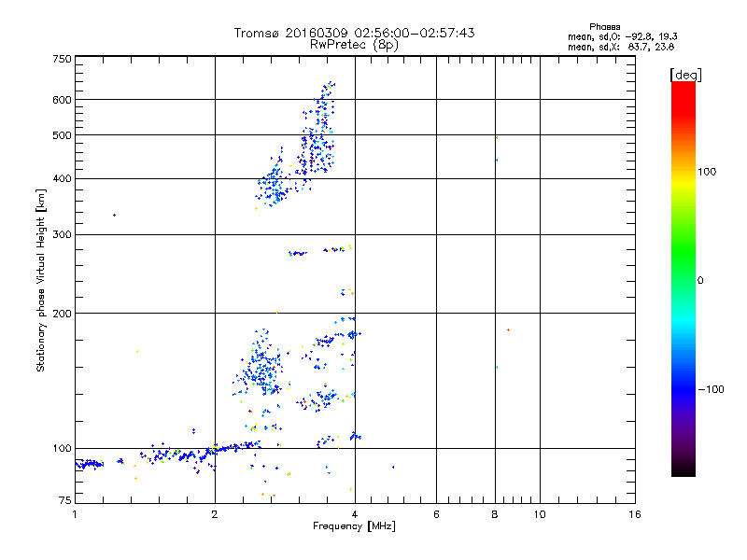Click the lone blue point near 5 MHz, 90 km
The width and height of the screenshot is (747, 560).
393,468
